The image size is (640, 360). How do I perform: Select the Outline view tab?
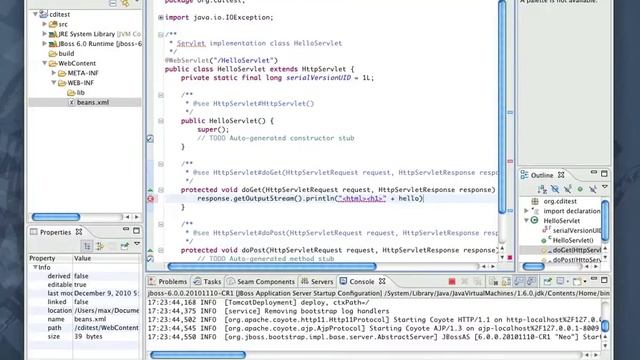pos(538,175)
